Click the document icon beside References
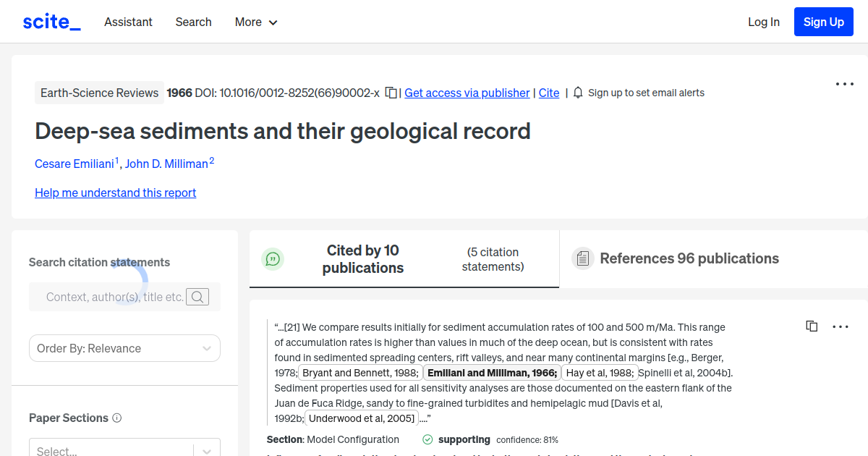868x456 pixels. pos(582,258)
